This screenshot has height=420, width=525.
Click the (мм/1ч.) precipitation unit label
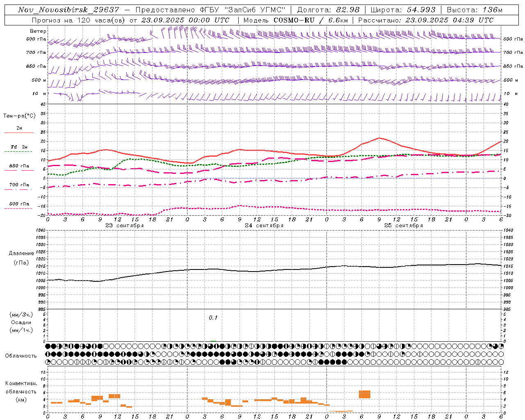coord(21,330)
